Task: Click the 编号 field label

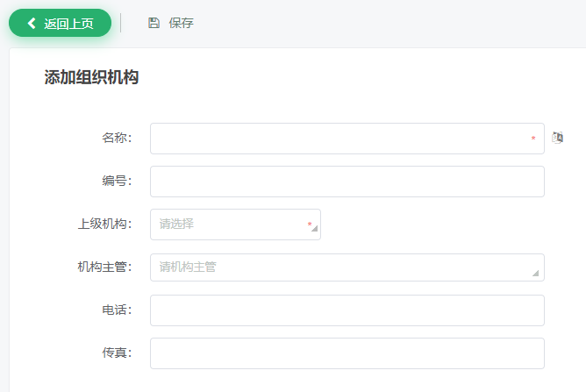Action: coord(116,182)
